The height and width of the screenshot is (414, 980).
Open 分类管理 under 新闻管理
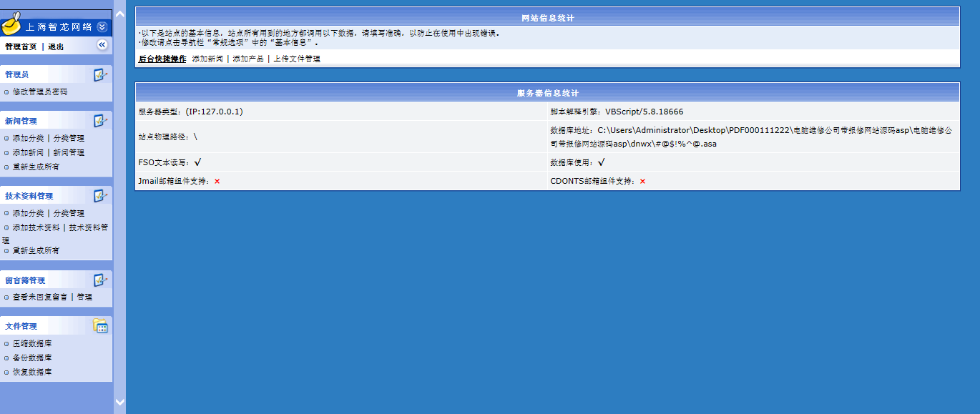[69, 139]
